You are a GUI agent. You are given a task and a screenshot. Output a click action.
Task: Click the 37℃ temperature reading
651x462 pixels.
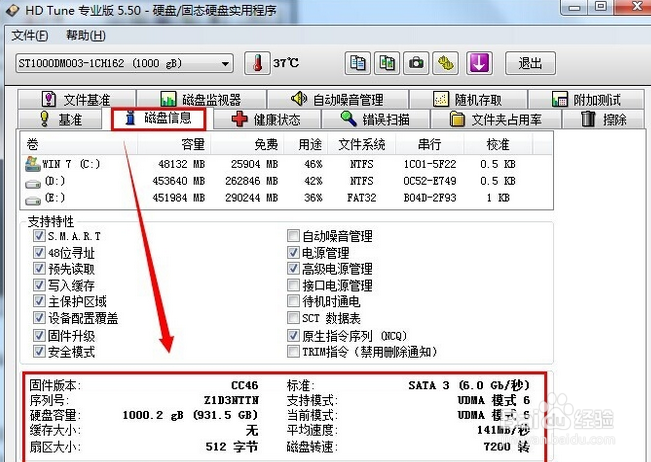[x=286, y=63]
